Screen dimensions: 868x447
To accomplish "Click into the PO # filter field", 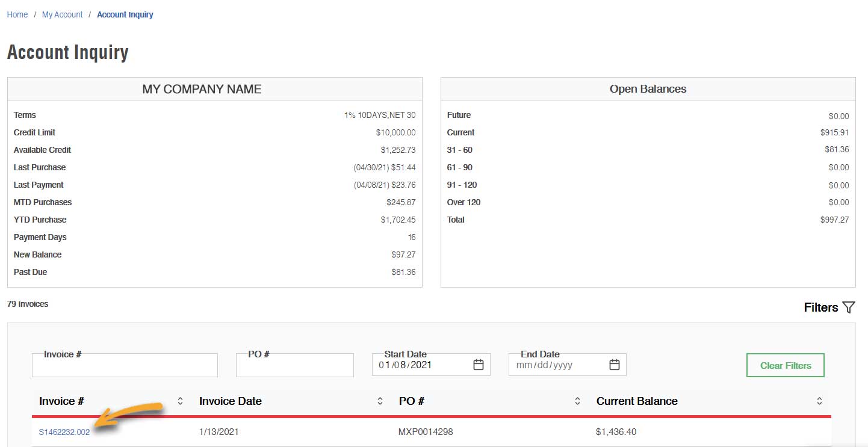I will pos(294,366).
